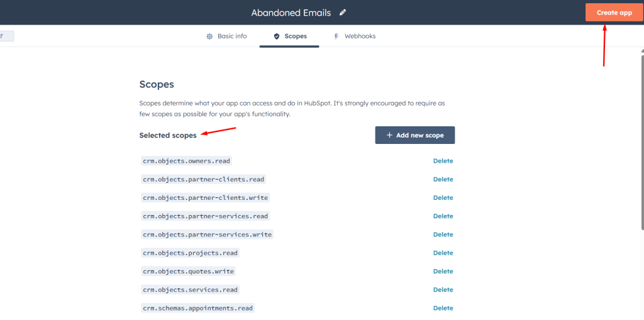The width and height of the screenshot is (644, 320).
Task: Select the crm.objects.partner-clients.read scope text
Action: pos(204,180)
